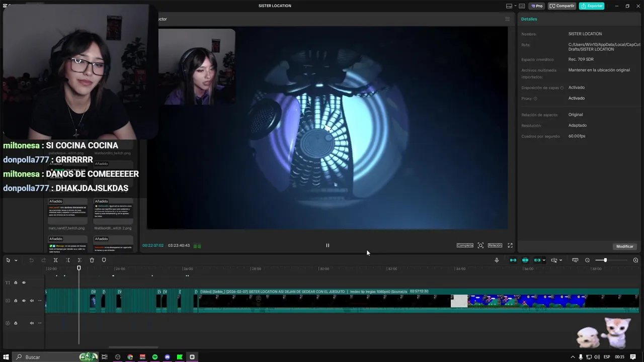
Task: Click the 00:22:37:02 current timecode
Action: (153, 245)
